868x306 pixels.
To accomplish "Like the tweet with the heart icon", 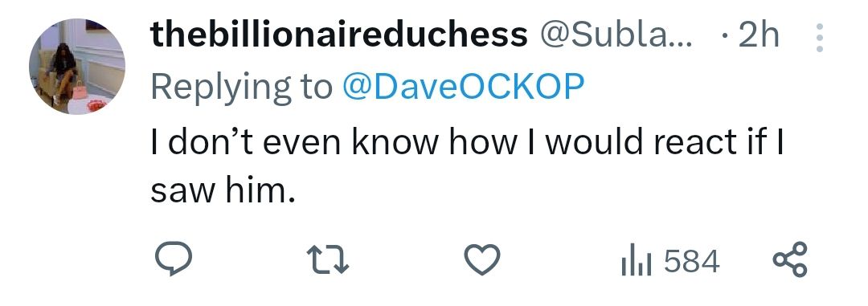I will [481, 261].
